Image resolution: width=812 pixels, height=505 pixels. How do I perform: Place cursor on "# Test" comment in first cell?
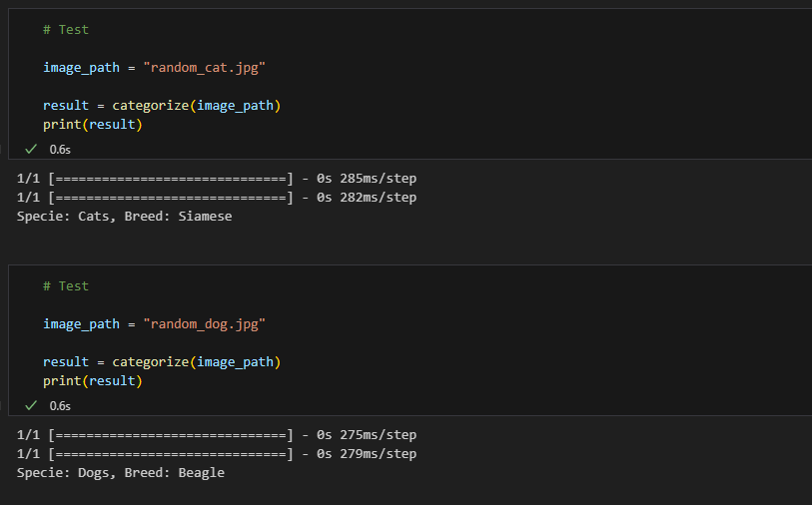(66, 30)
